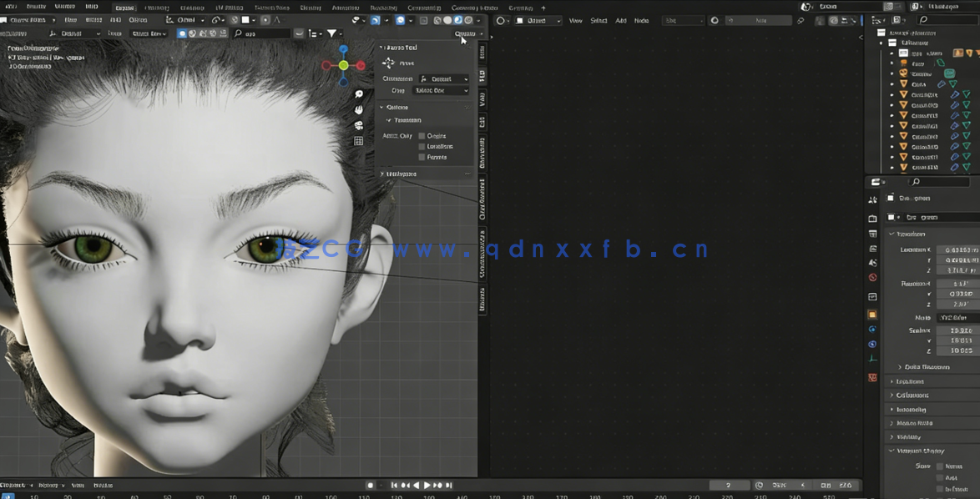Click the wrench Modifier Properties icon
Screen dimensions: 980x499
[873, 329]
